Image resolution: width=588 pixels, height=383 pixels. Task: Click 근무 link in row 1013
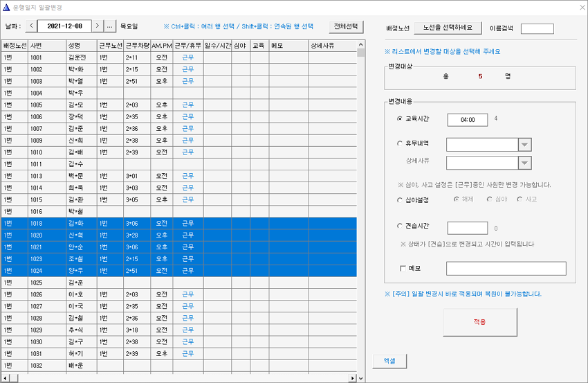pyautogui.click(x=188, y=176)
